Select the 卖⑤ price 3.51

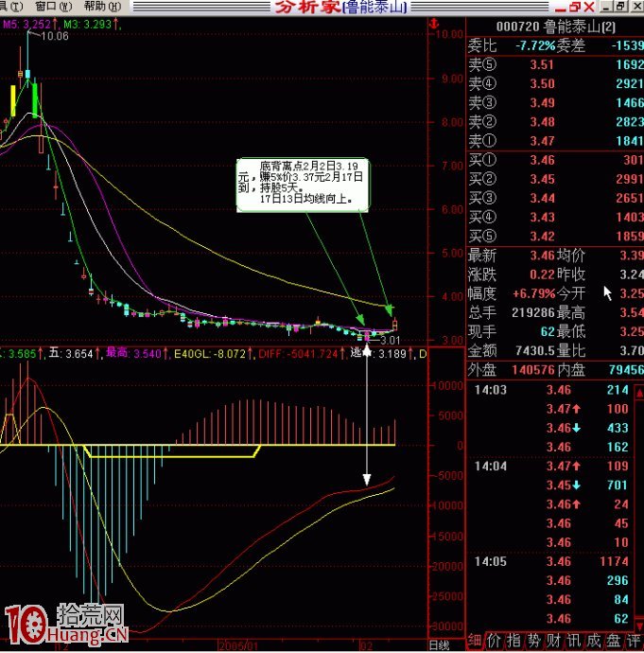[542, 64]
